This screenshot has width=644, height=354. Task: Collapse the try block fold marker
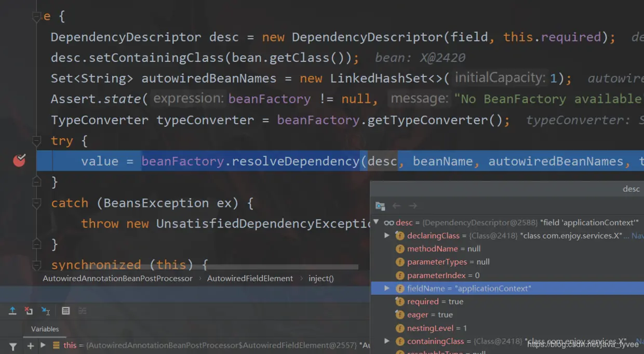pos(36,140)
